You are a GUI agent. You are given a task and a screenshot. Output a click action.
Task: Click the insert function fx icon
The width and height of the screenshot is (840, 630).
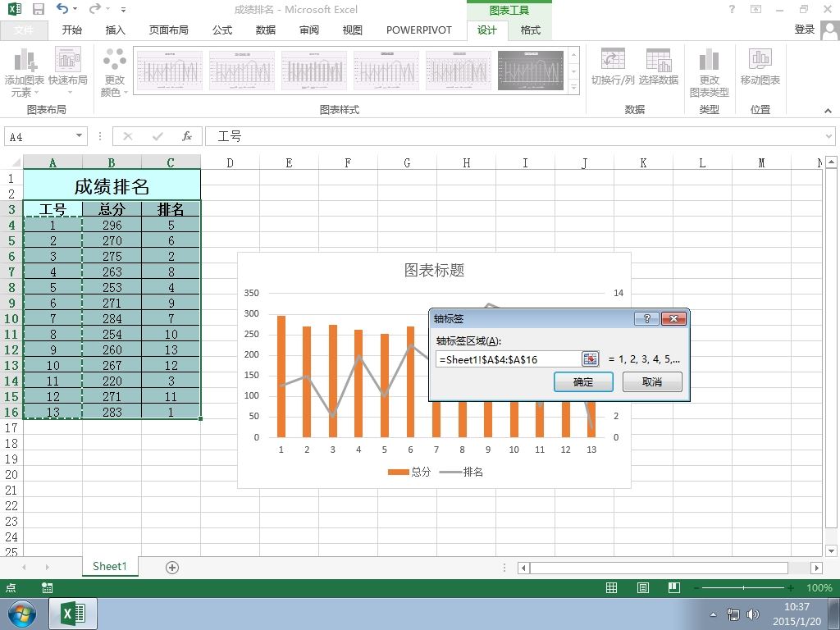[186, 137]
